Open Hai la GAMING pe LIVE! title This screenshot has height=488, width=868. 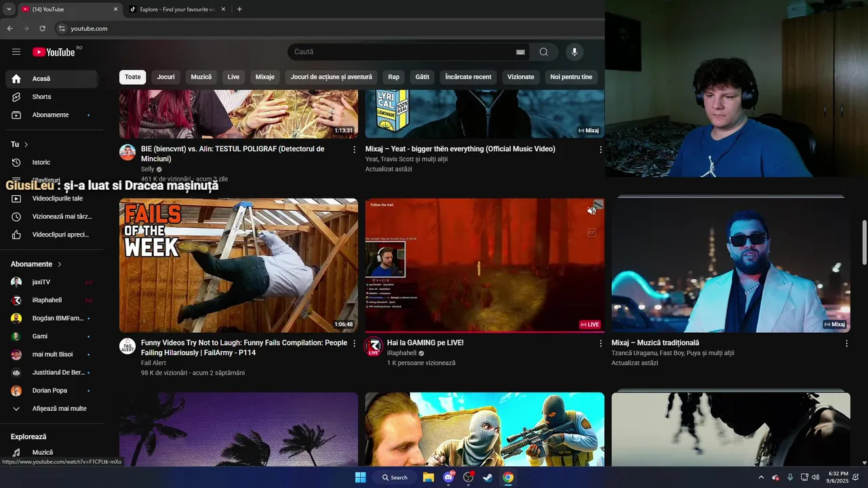pos(425,343)
